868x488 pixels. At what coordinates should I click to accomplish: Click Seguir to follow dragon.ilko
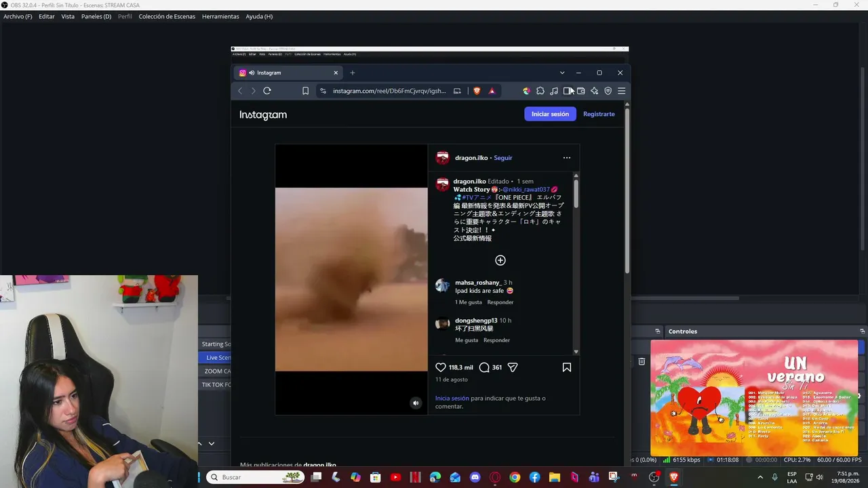(x=503, y=158)
